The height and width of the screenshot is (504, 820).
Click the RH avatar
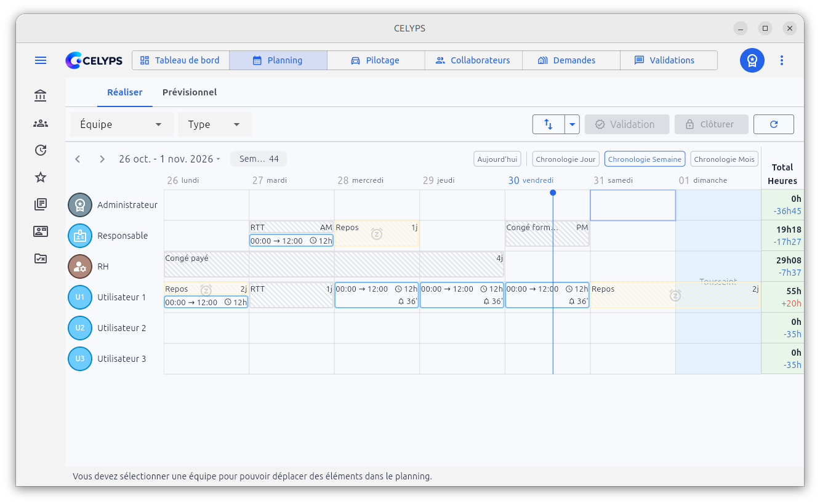(x=80, y=266)
